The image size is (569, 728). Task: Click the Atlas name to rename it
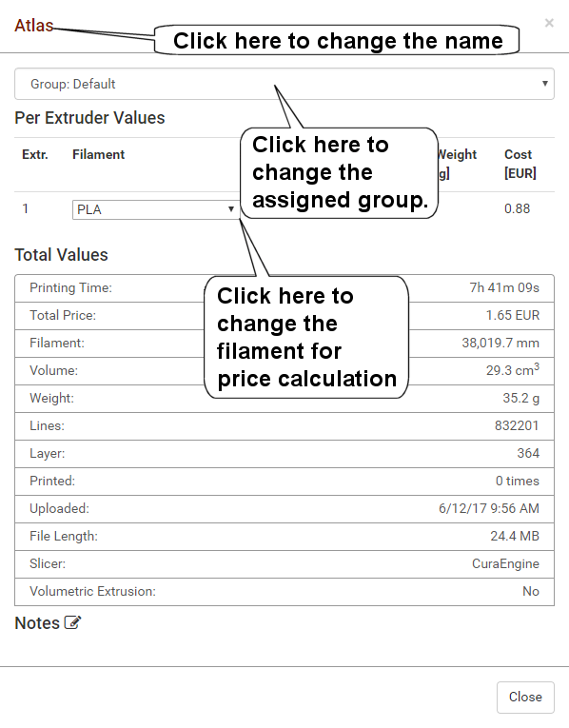point(34,26)
